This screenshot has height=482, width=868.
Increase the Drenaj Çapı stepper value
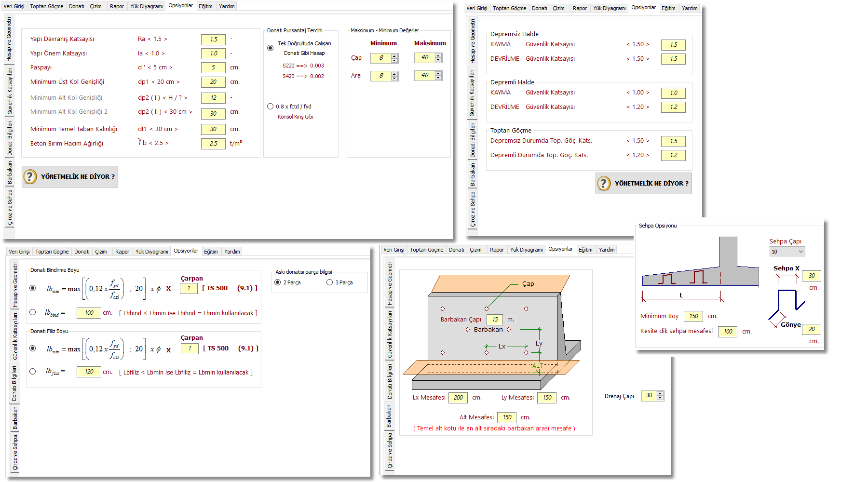[660, 393]
